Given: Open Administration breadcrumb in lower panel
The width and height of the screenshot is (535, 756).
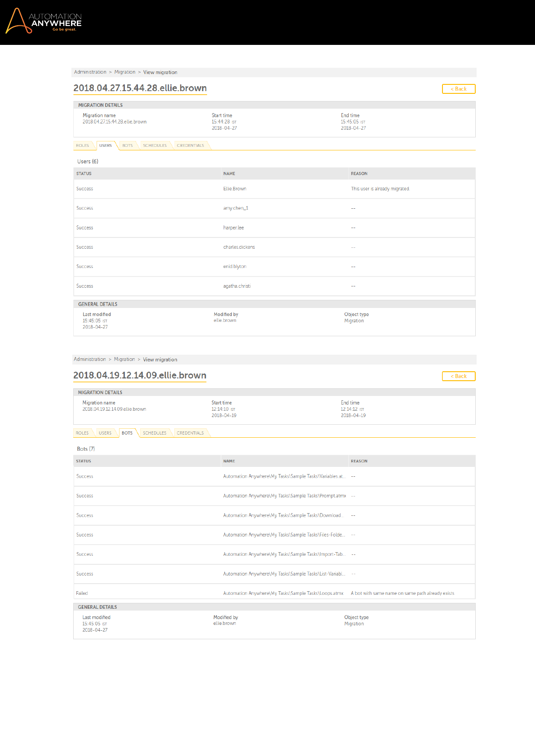Looking at the screenshot, I should [90, 360].
